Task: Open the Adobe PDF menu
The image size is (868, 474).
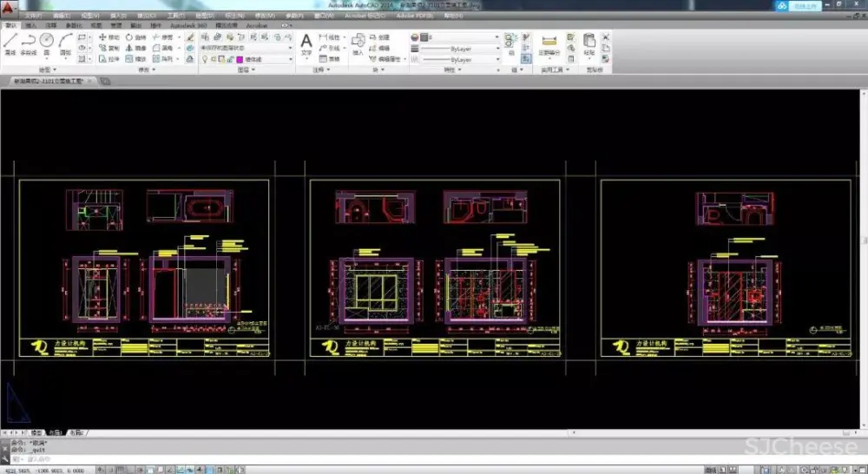Action: (x=415, y=16)
